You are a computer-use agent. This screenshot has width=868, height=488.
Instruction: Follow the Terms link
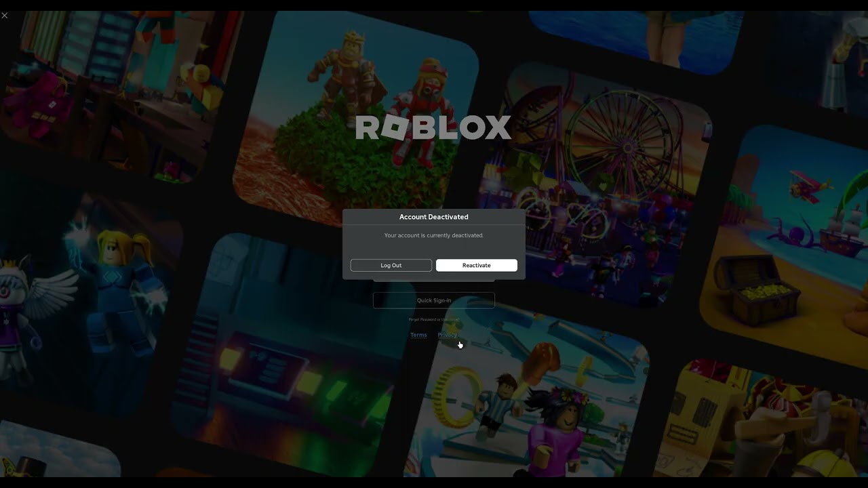point(418,334)
